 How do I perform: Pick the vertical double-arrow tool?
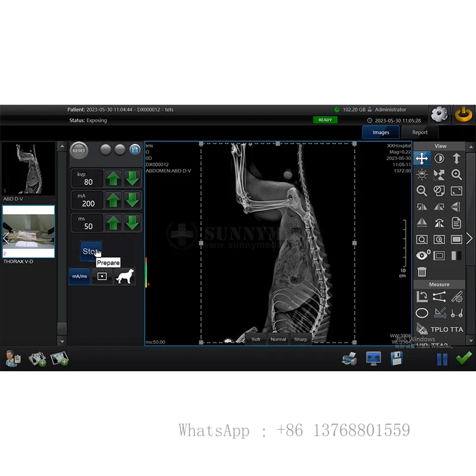(456, 158)
